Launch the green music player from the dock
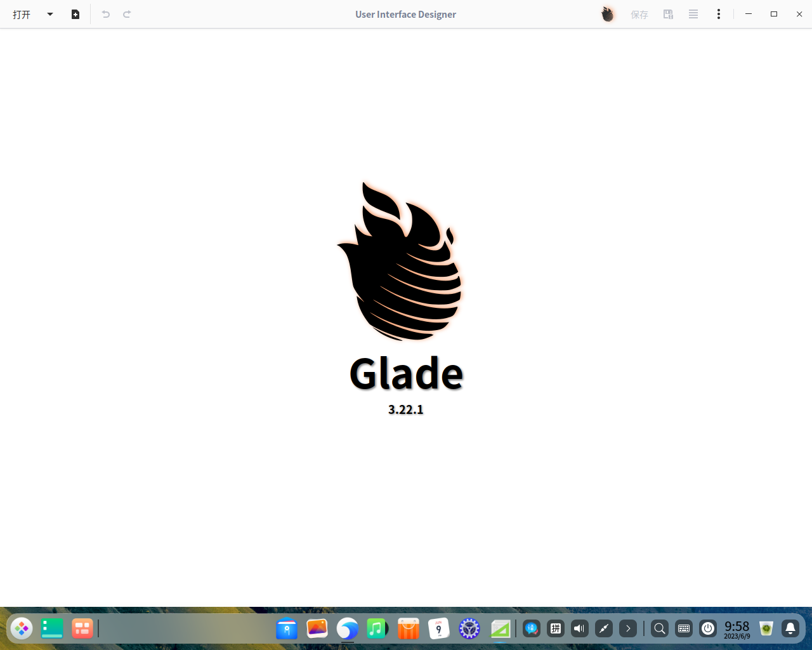 coord(378,628)
